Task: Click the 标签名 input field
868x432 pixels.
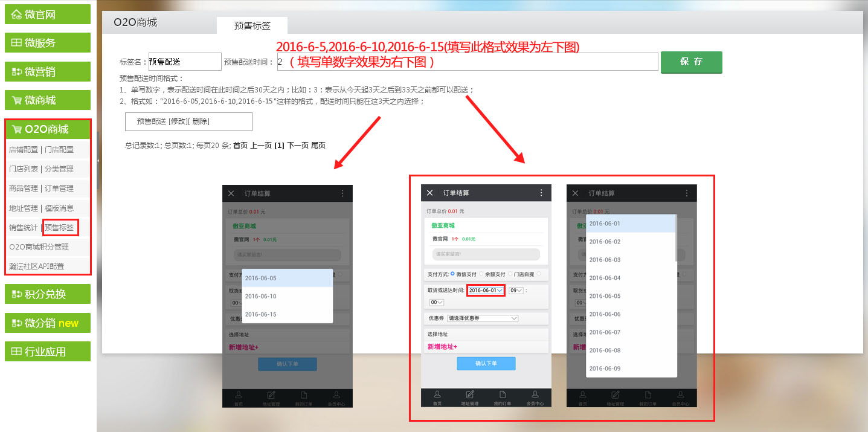Action: pos(185,62)
